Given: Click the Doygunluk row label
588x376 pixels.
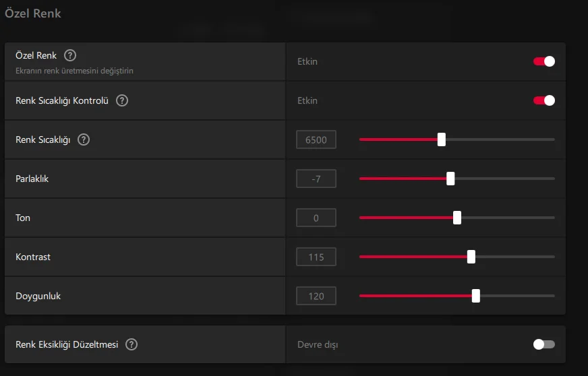Looking at the screenshot, I should (38, 296).
